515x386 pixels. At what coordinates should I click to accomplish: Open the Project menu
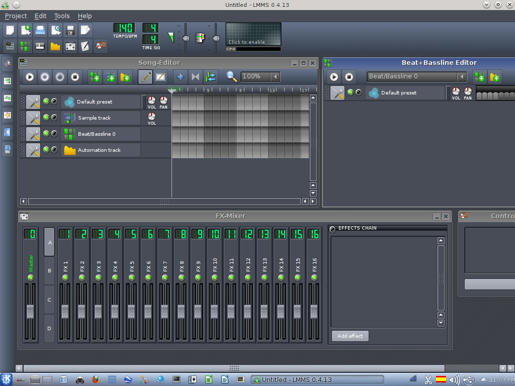(16, 16)
